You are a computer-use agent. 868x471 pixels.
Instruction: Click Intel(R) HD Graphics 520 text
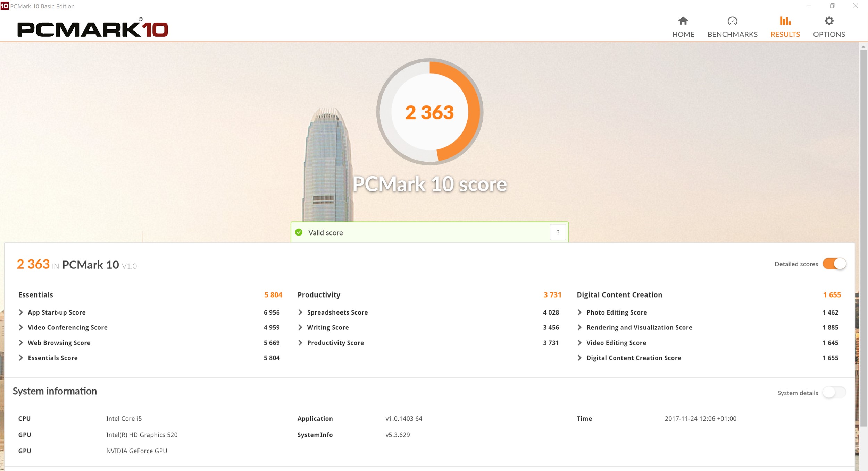142,435
